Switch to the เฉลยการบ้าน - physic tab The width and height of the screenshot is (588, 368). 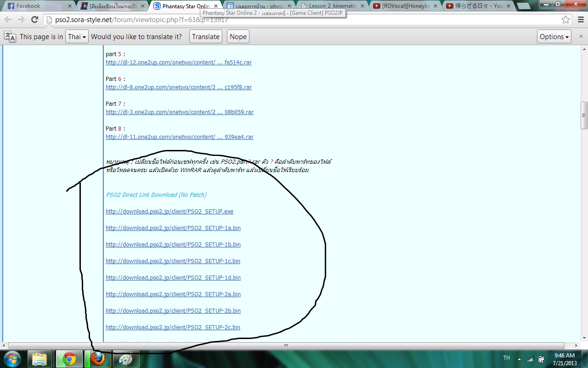click(x=259, y=6)
